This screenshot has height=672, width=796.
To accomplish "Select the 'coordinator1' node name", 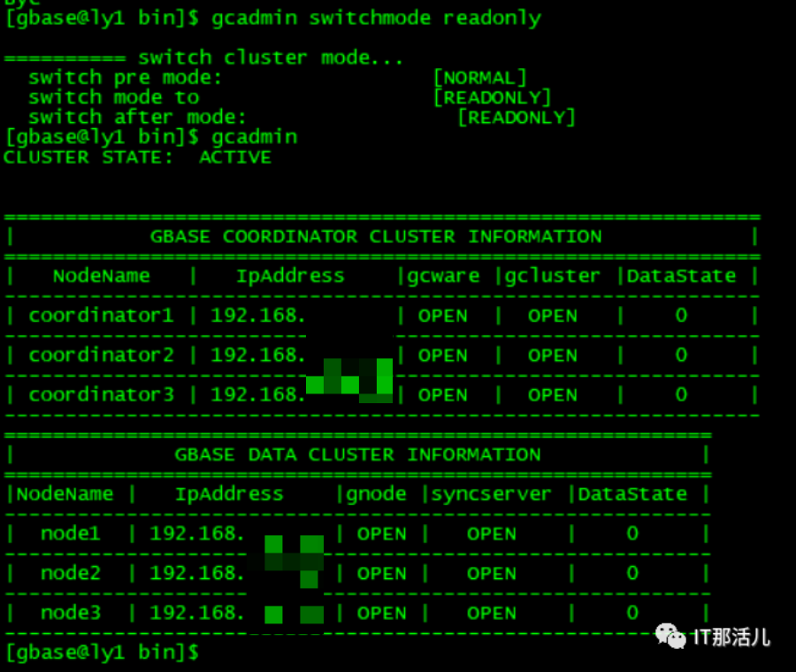I will pos(102,316).
